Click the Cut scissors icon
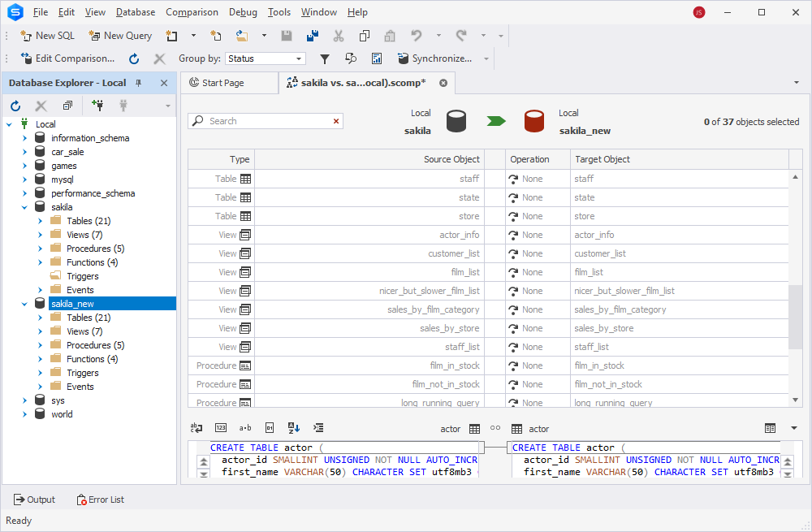The height and width of the screenshot is (532, 812). click(x=338, y=36)
